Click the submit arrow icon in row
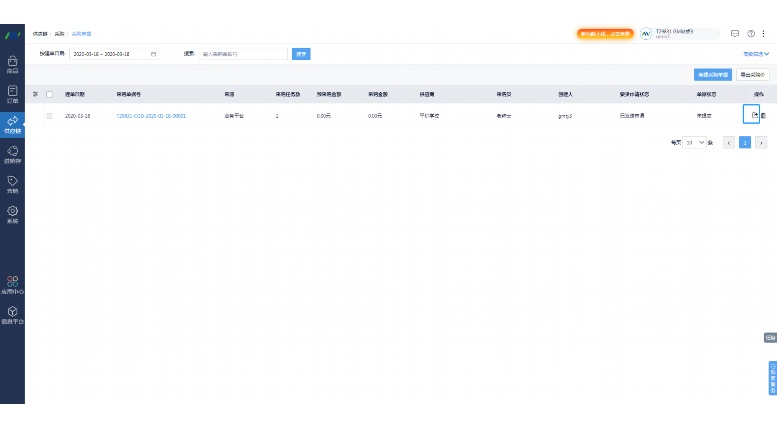777x428 pixels. (x=754, y=115)
